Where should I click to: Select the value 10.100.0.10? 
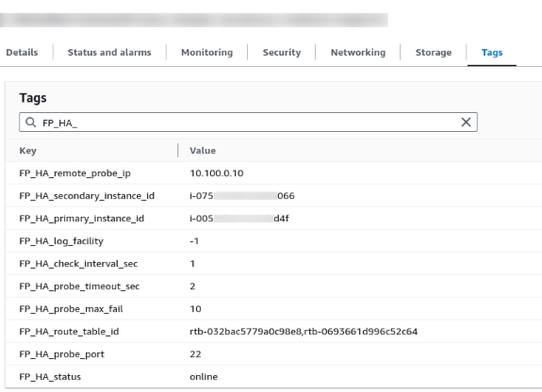[x=217, y=173]
